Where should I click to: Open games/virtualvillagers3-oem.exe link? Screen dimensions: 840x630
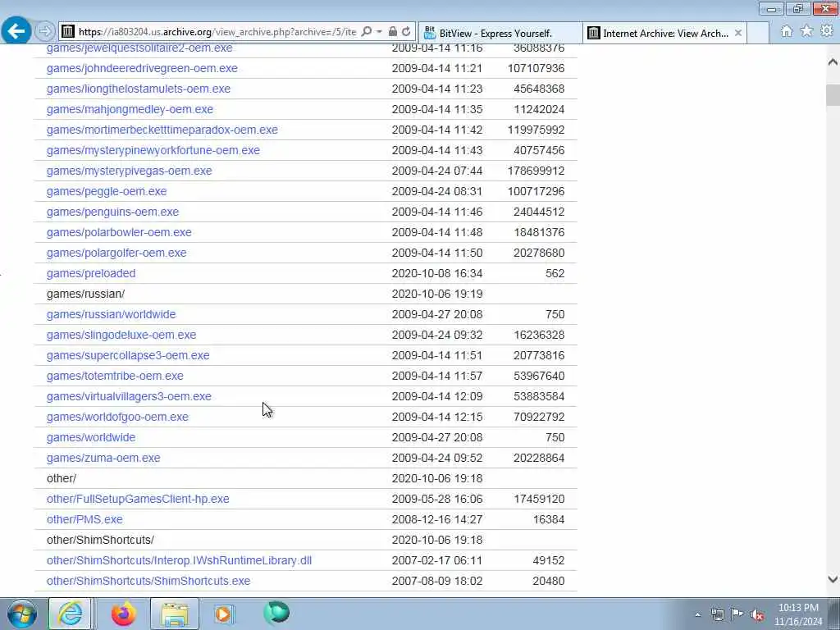[x=129, y=396]
